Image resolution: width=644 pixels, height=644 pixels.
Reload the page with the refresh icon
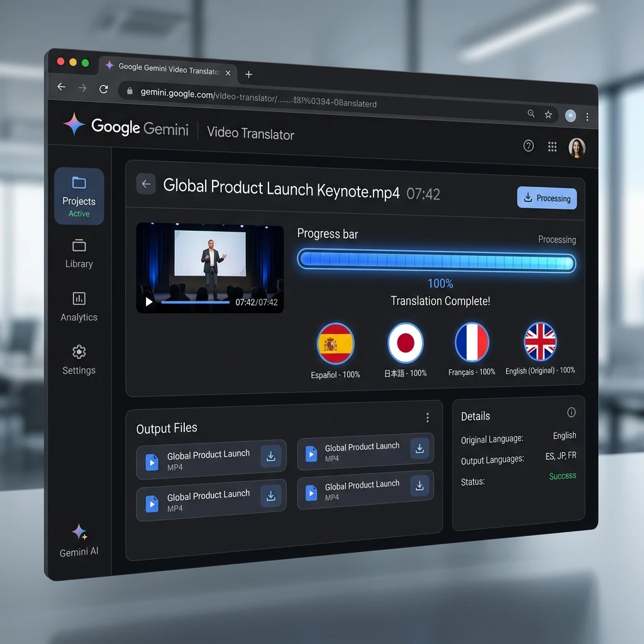(104, 89)
